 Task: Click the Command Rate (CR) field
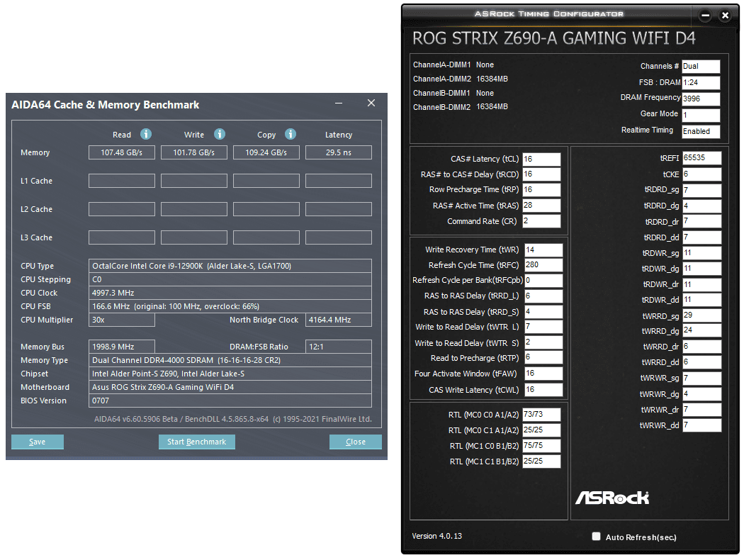[541, 221]
